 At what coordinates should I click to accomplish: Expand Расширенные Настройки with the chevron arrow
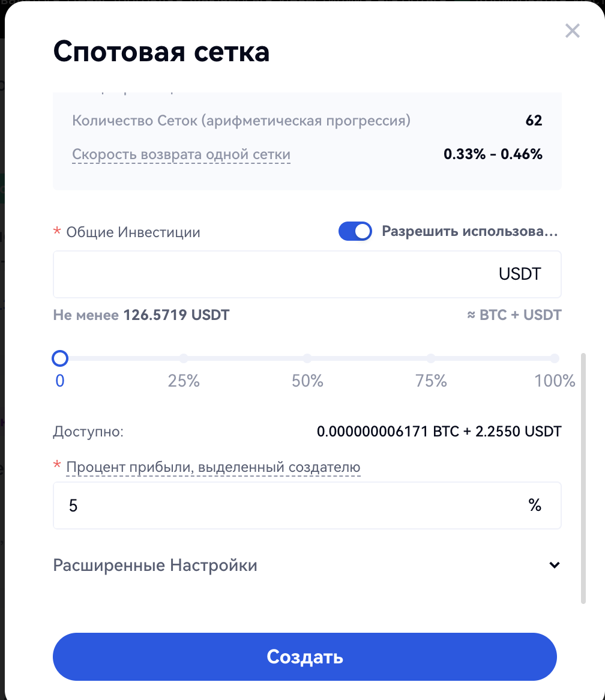pyautogui.click(x=555, y=565)
